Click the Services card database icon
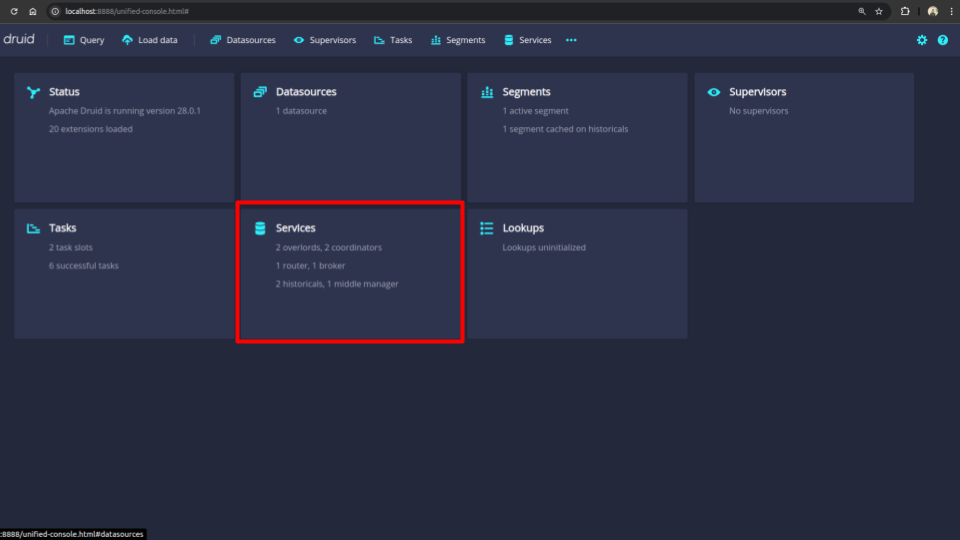 coord(261,228)
